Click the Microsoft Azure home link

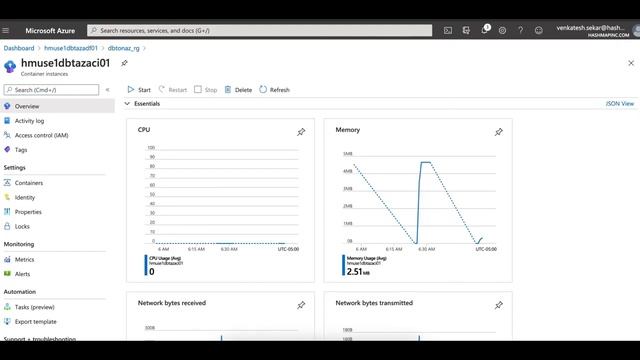(x=50, y=31)
